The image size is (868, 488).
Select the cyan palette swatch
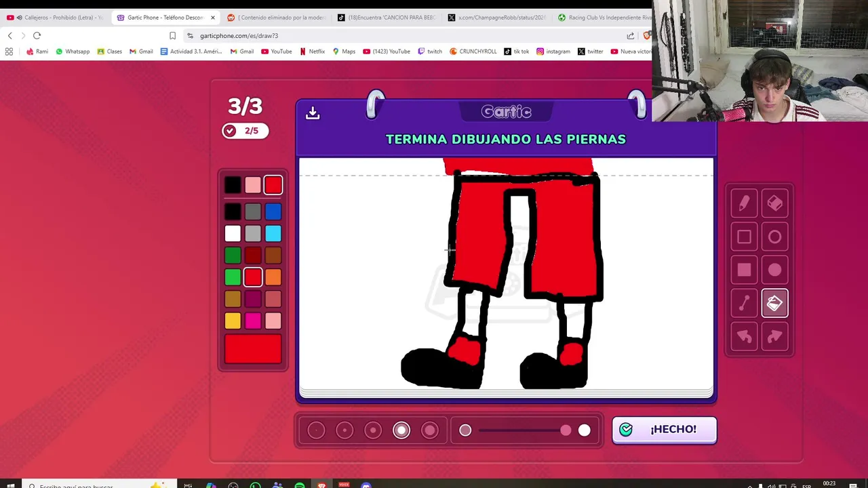273,234
